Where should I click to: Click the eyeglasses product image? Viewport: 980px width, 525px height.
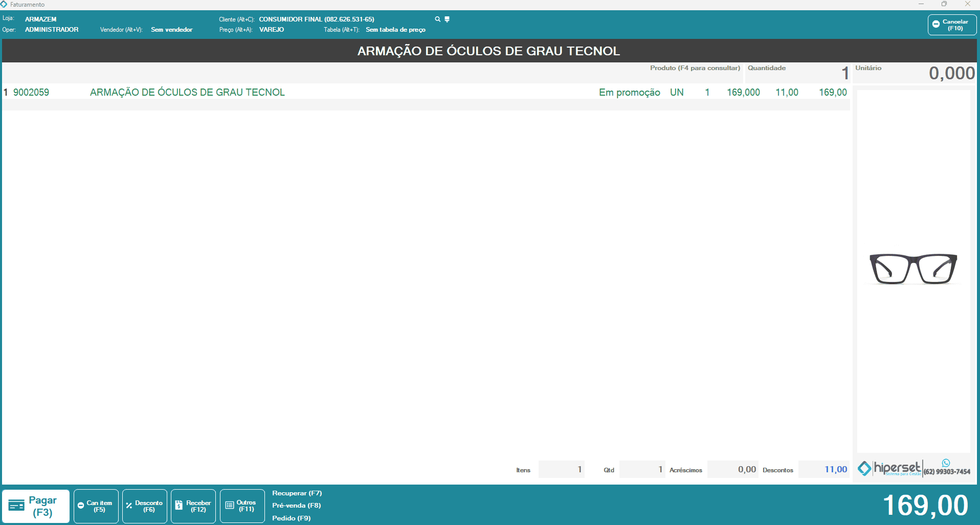click(913, 269)
